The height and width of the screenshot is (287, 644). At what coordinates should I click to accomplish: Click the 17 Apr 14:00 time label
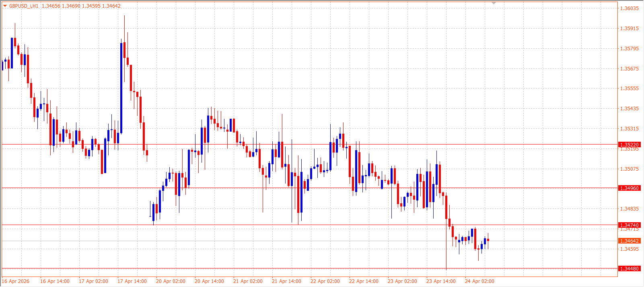coord(132,281)
